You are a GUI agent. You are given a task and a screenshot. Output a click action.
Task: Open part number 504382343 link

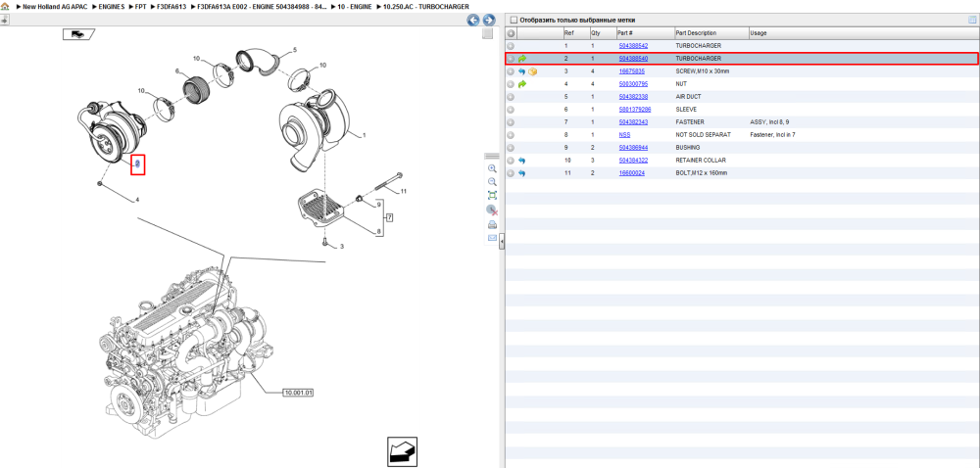click(x=633, y=122)
